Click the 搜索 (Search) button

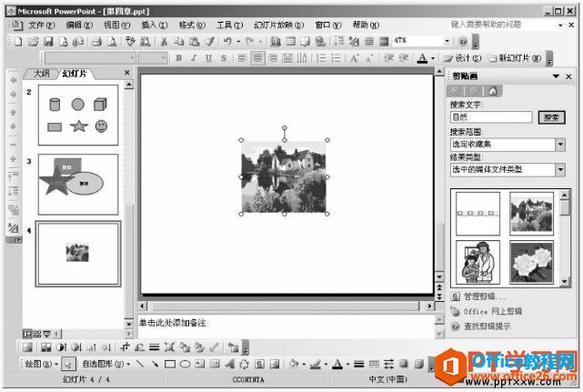click(551, 117)
